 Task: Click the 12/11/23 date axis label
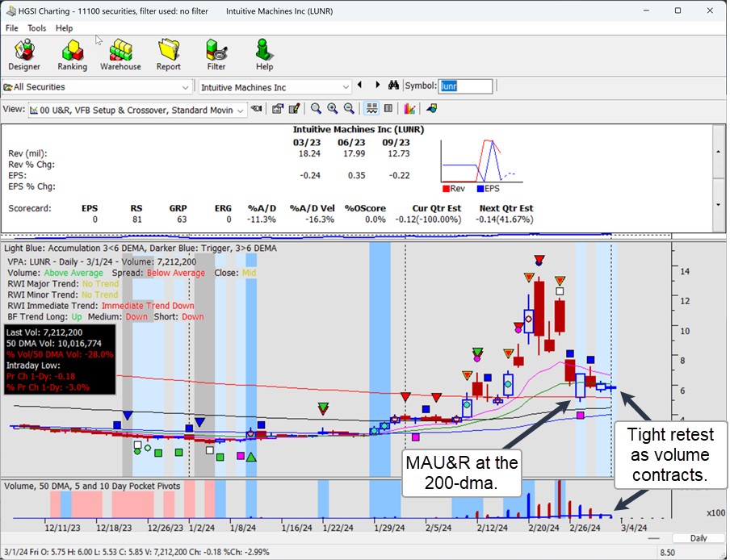62,528
